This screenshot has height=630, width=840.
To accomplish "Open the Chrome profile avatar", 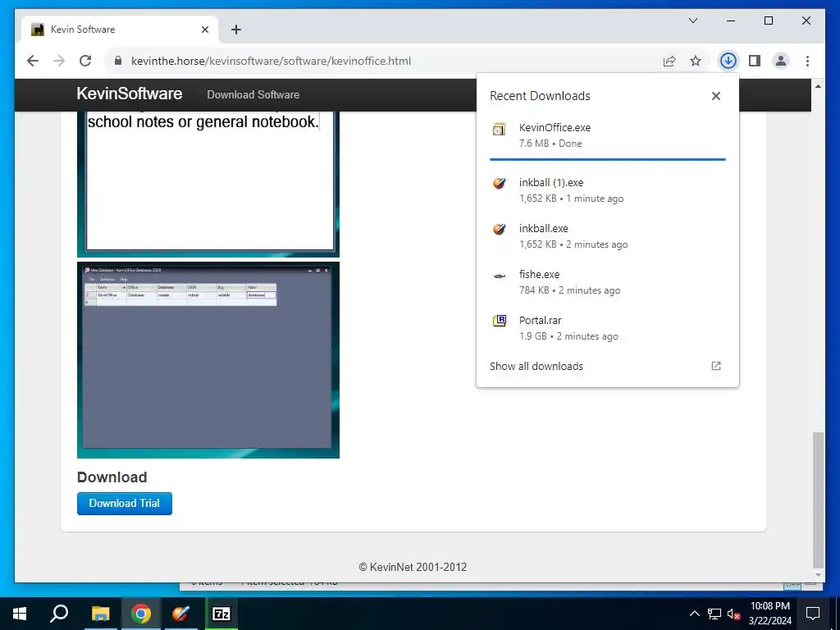I will (x=781, y=61).
